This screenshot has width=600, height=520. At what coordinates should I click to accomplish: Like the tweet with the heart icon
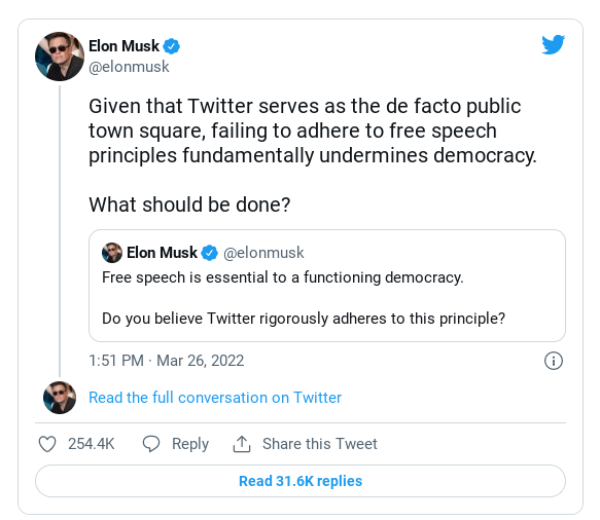[47, 444]
